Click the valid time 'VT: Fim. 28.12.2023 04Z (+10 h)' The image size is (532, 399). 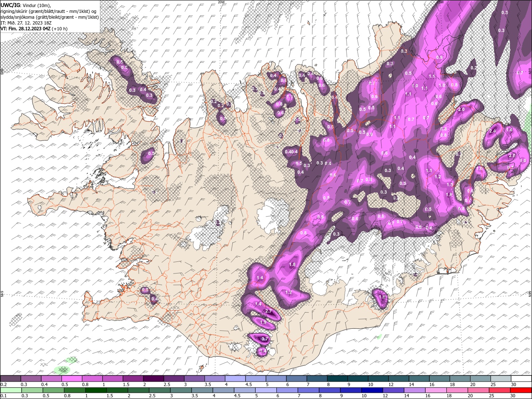tap(34, 29)
